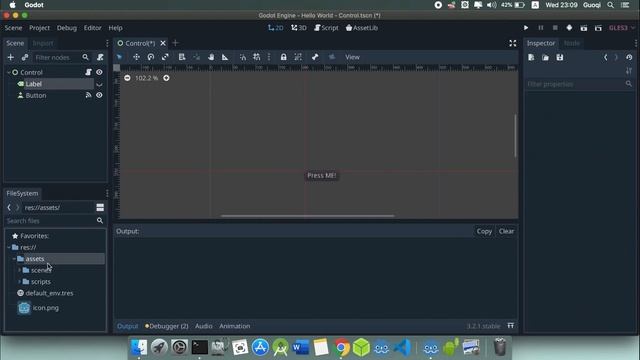This screenshot has height=360, width=640.
Task: Lock the selected object in place
Action: [x=283, y=57]
